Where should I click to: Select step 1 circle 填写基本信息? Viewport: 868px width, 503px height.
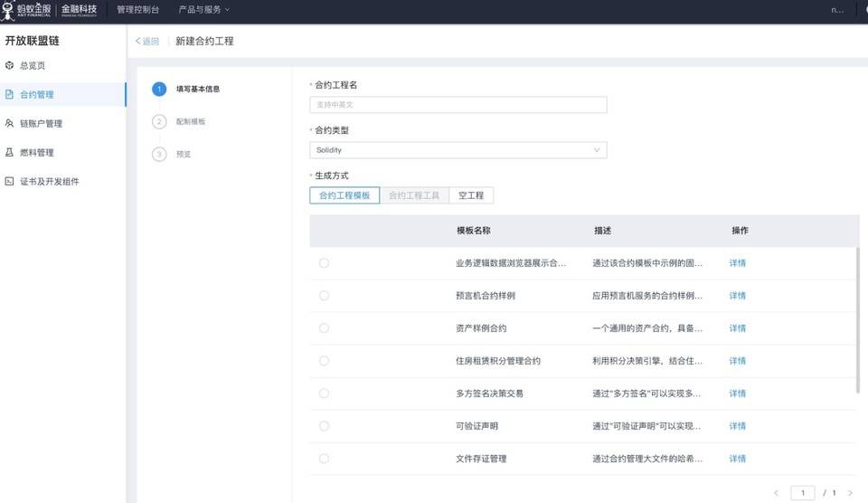159,89
